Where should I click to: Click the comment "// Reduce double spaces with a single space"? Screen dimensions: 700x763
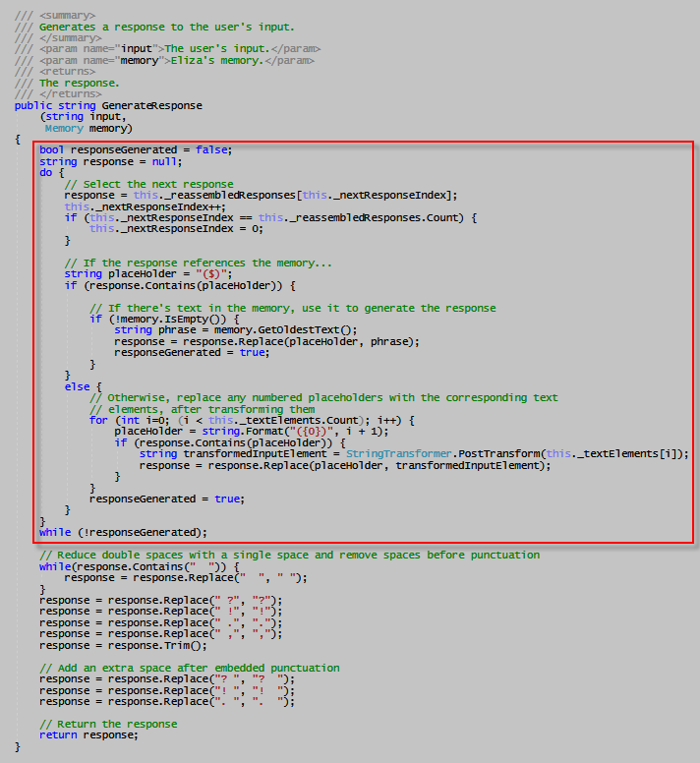pyautogui.click(x=289, y=556)
